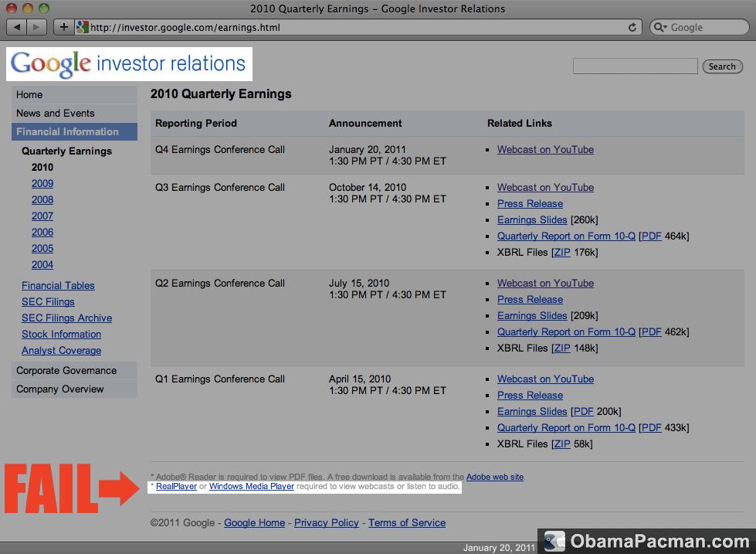Open 2005 quarterly earnings
The image size is (756, 554).
point(42,249)
